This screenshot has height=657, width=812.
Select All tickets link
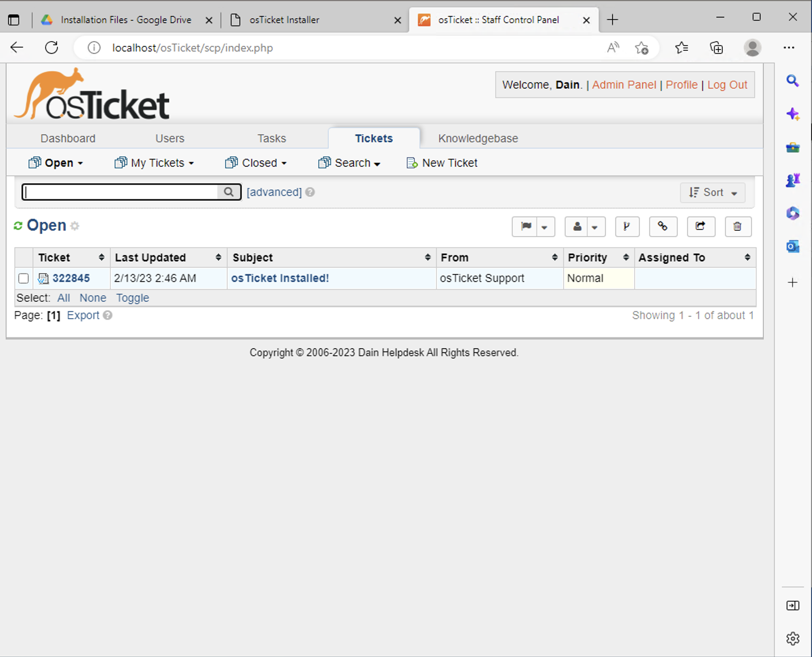[x=63, y=298]
